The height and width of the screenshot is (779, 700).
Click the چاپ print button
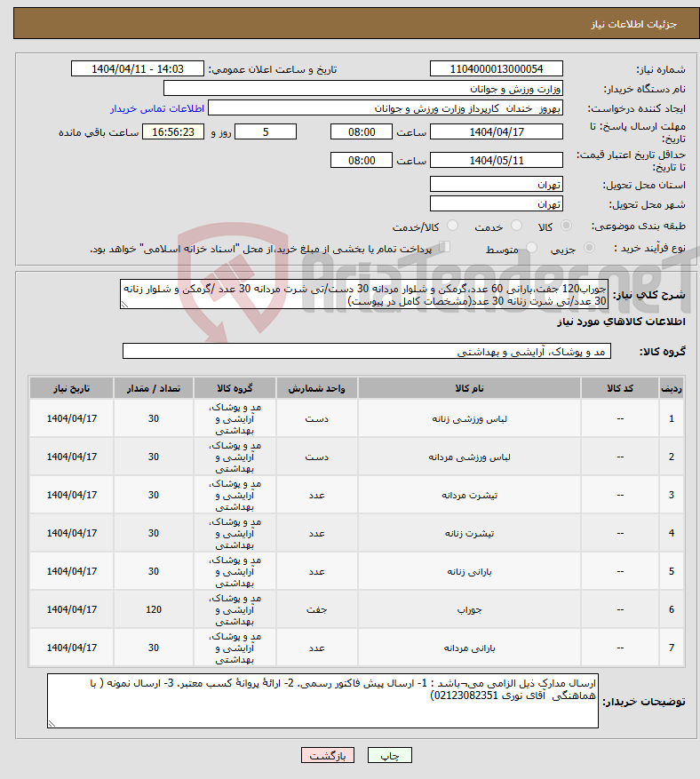click(390, 755)
